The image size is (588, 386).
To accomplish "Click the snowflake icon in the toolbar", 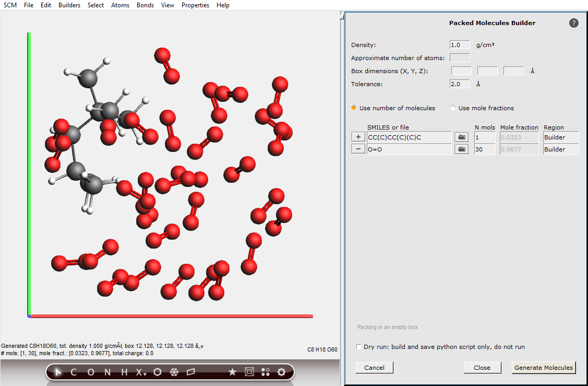I will (174, 372).
